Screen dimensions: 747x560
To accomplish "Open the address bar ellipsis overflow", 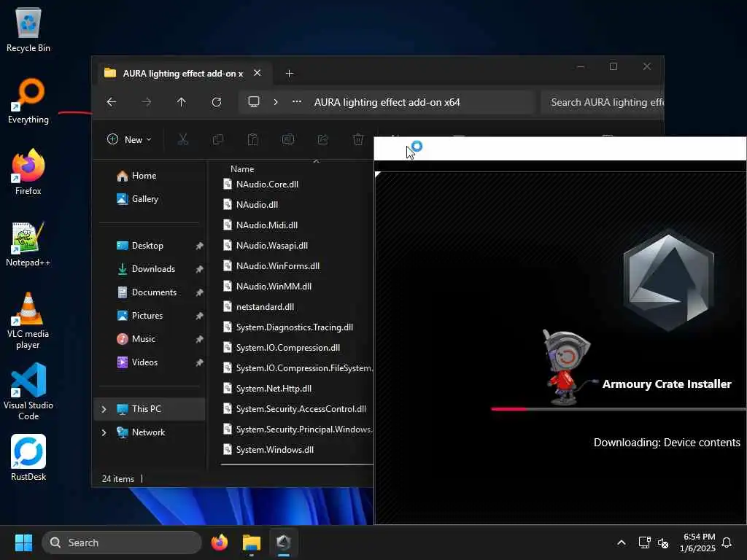I will tap(297, 102).
